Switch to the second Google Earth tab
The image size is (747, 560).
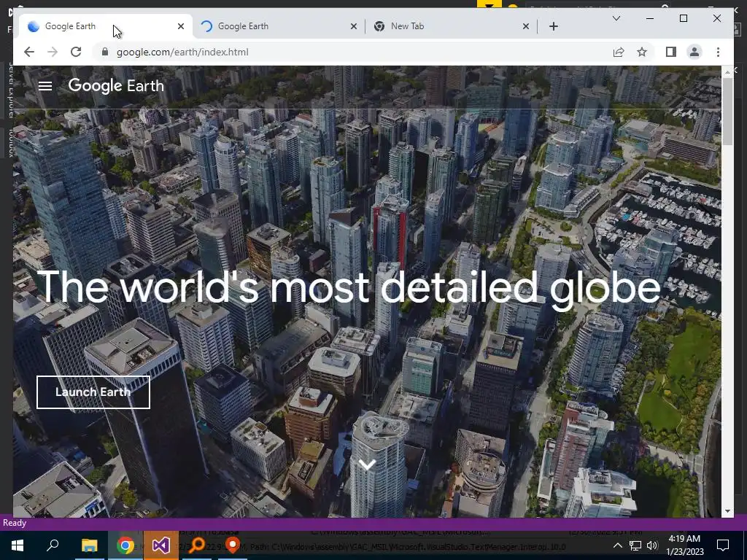(x=279, y=26)
